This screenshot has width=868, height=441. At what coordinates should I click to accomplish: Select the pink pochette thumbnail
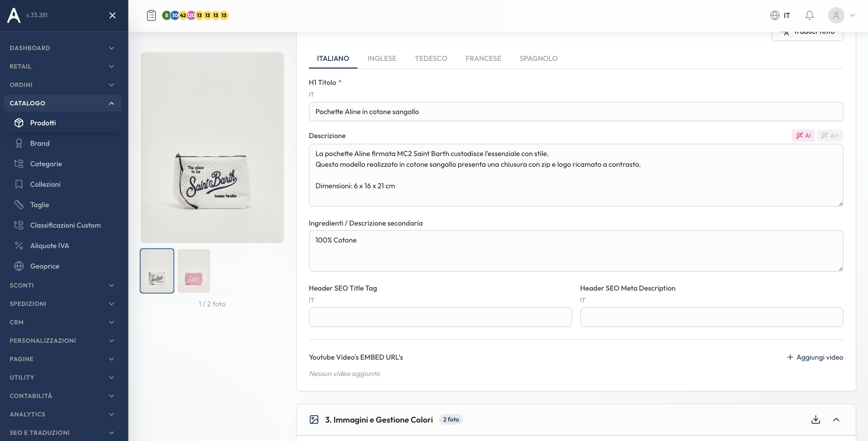pyautogui.click(x=194, y=271)
